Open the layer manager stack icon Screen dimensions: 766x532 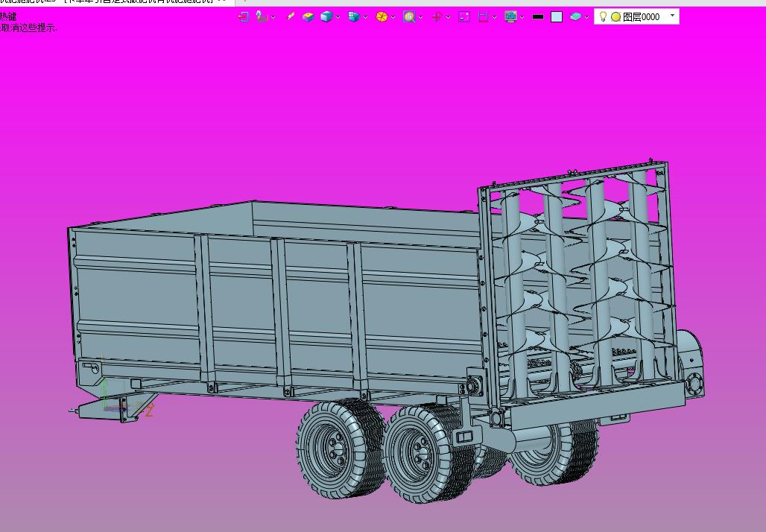tap(575, 16)
